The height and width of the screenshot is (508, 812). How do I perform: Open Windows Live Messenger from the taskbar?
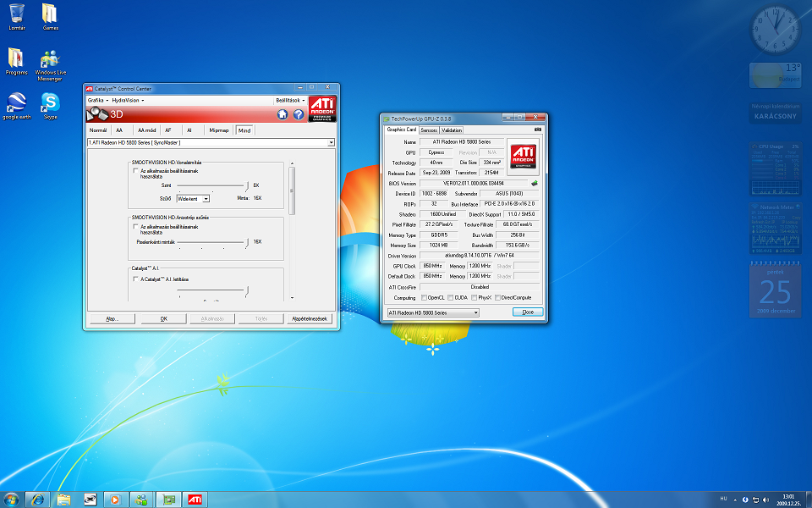141,500
